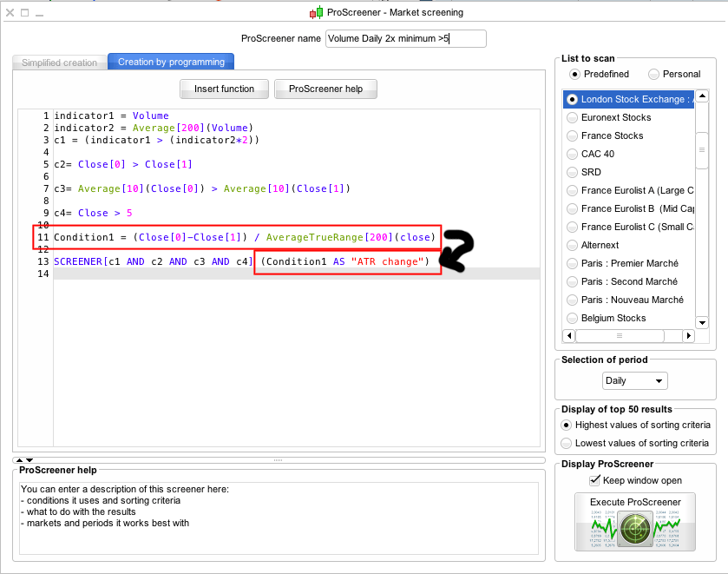Open the ProScreener help button
Screen dimensions: 728x574
[x=325, y=89]
